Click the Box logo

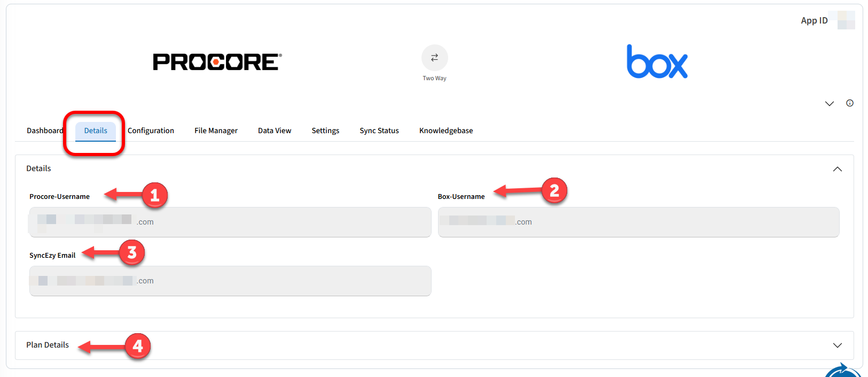(656, 62)
